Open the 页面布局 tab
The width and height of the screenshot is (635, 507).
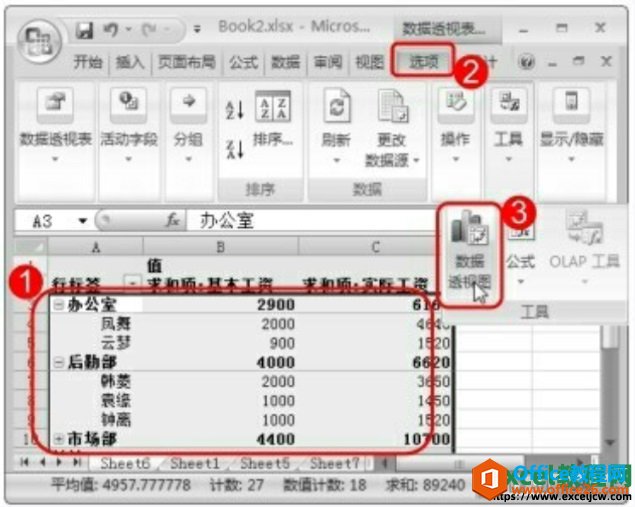pyautogui.click(x=187, y=62)
